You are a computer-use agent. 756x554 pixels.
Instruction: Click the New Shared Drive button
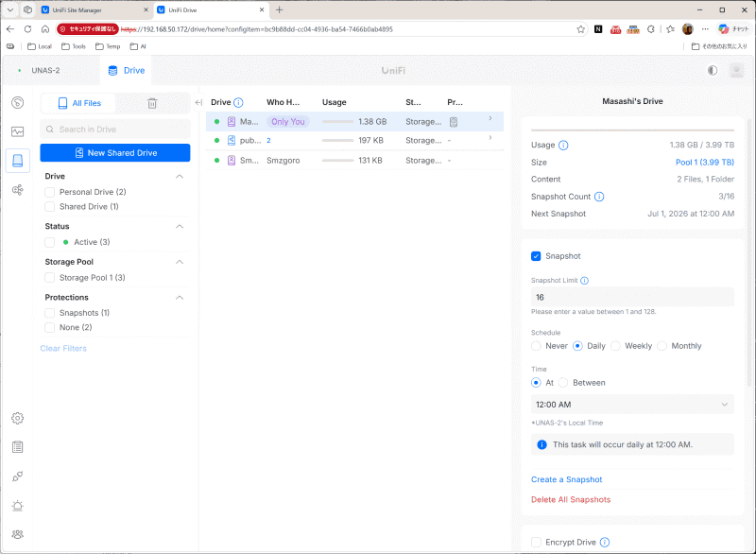pos(115,153)
